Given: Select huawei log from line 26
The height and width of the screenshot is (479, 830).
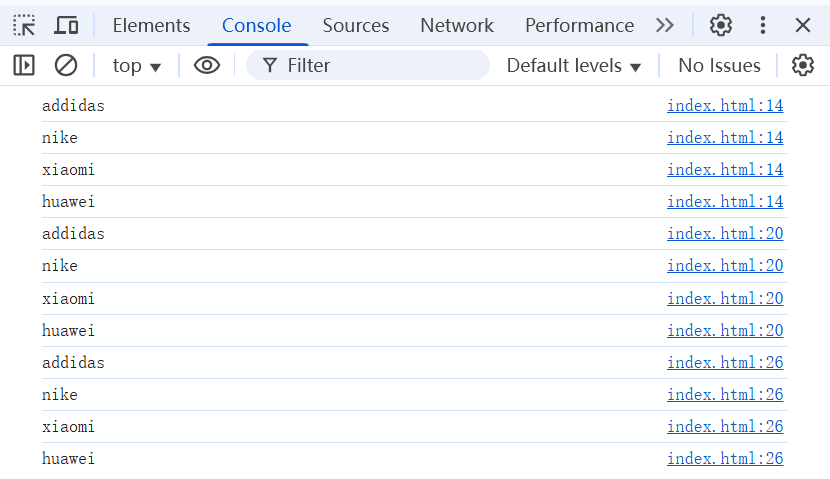Looking at the screenshot, I should 68,458.
